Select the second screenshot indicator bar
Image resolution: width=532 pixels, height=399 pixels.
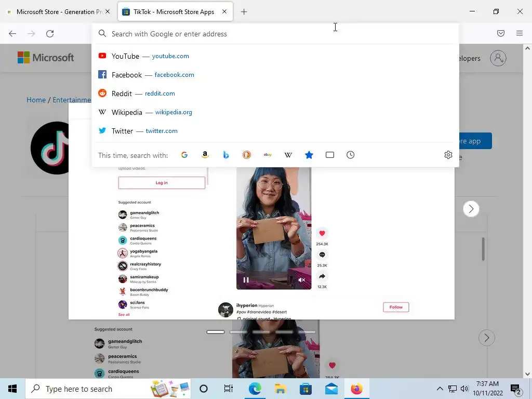238,332
